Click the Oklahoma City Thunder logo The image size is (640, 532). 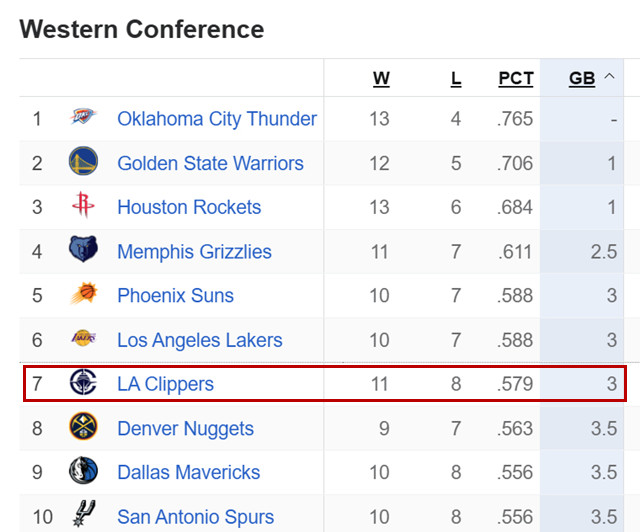[83, 117]
